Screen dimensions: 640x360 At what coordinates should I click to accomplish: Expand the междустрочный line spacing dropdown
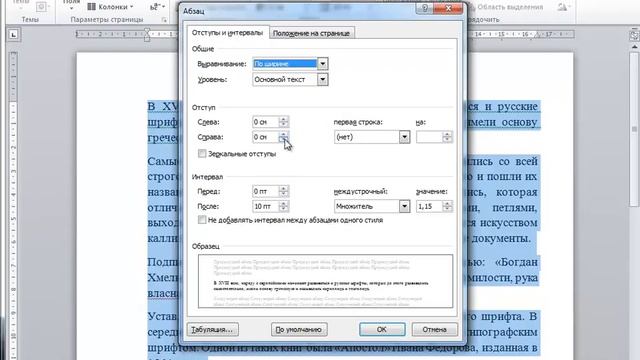(404, 207)
